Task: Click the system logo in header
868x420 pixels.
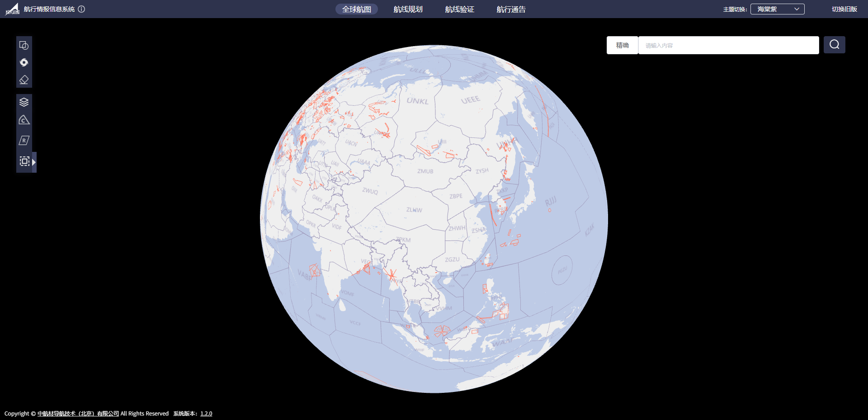Action: (x=12, y=9)
